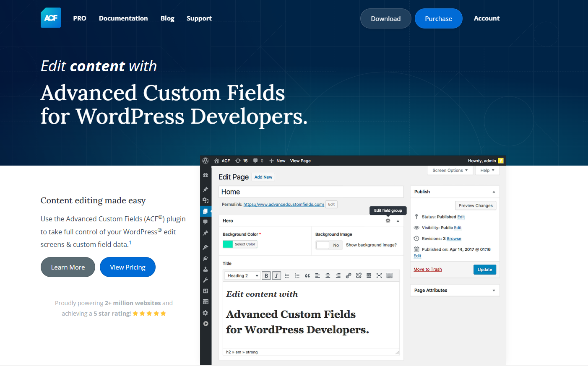Screen dimensions: 588x371
Task: Open the Howdy, admin user menu
Action: (486, 161)
